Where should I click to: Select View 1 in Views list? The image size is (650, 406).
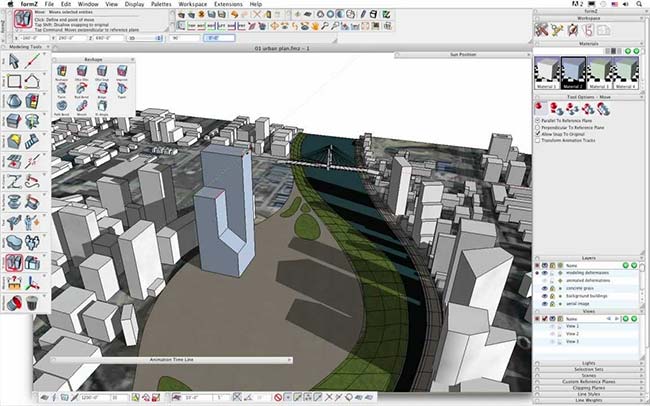click(572, 326)
